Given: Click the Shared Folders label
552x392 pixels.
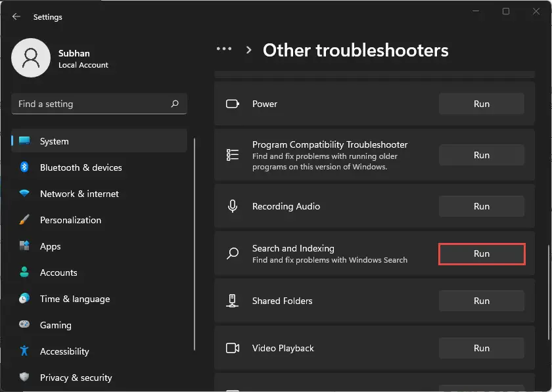Looking at the screenshot, I should pos(282,301).
